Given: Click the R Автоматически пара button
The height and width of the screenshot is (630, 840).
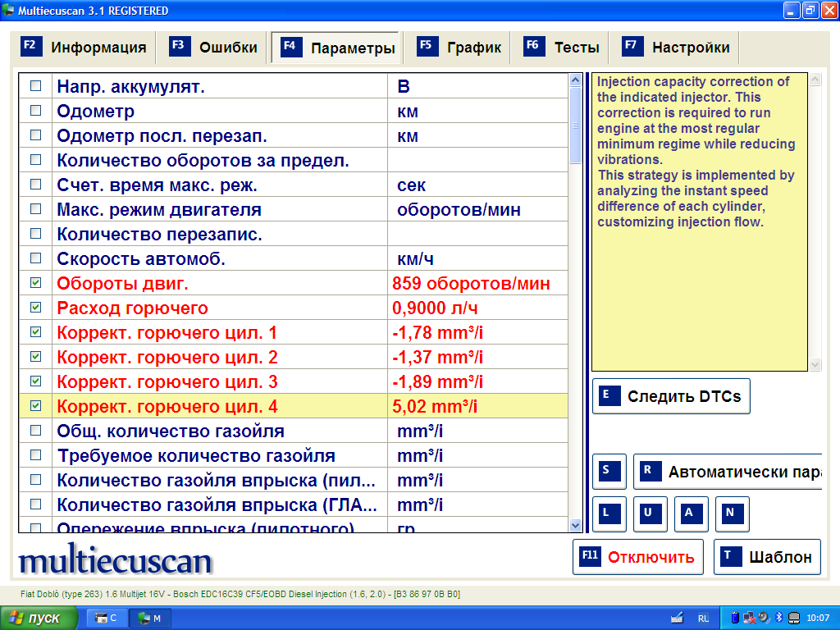Looking at the screenshot, I should pyautogui.click(x=728, y=472).
